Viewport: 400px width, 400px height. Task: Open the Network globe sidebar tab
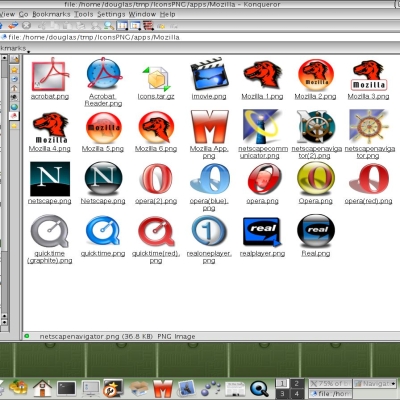14,107
